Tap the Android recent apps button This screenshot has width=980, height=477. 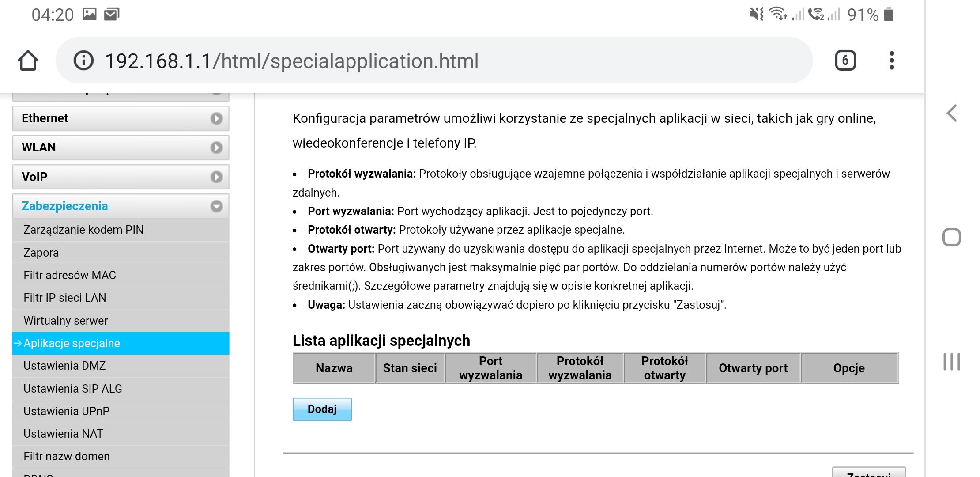point(951,362)
